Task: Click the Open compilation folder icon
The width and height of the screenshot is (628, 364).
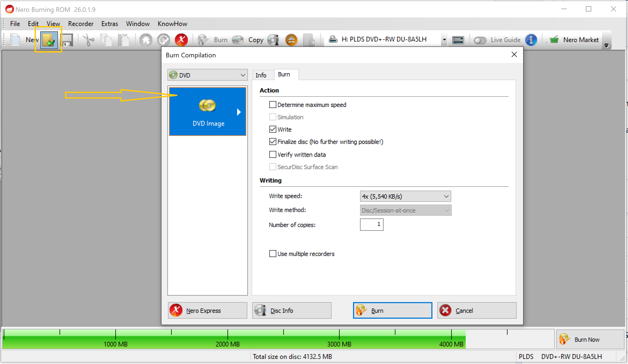Action: [49, 40]
